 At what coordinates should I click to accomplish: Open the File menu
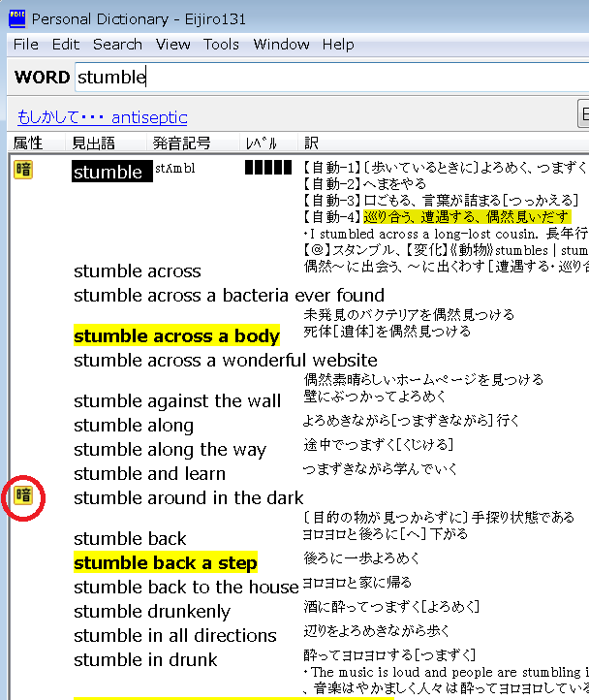point(26,45)
